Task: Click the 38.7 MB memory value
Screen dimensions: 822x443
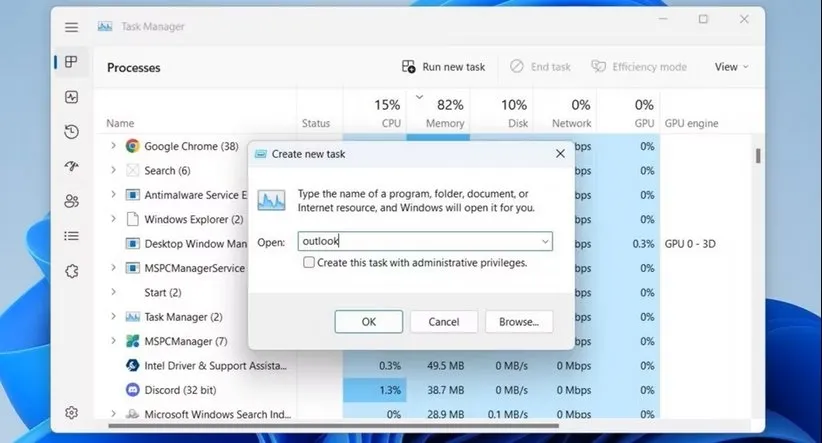Action: coord(445,390)
